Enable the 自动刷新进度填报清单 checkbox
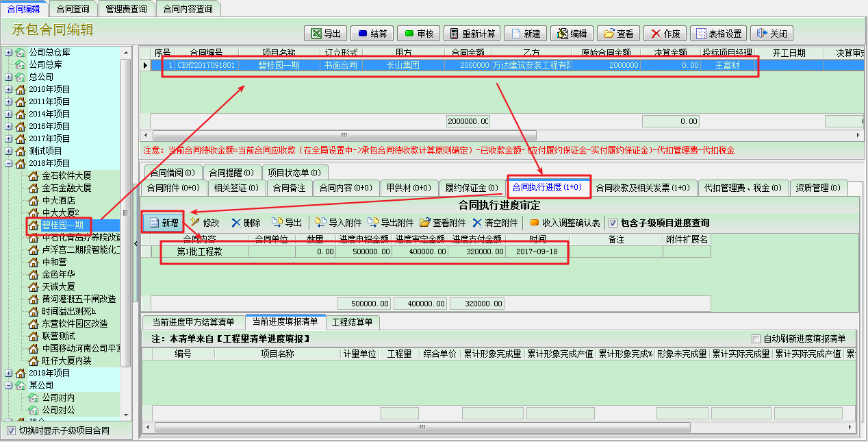The image size is (868, 442). (x=756, y=339)
